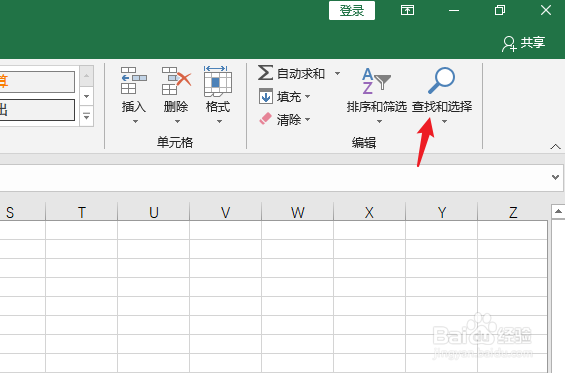Image resolution: width=565 pixels, height=373 pixels.
Task: Click the 填充 text label
Action: (289, 97)
